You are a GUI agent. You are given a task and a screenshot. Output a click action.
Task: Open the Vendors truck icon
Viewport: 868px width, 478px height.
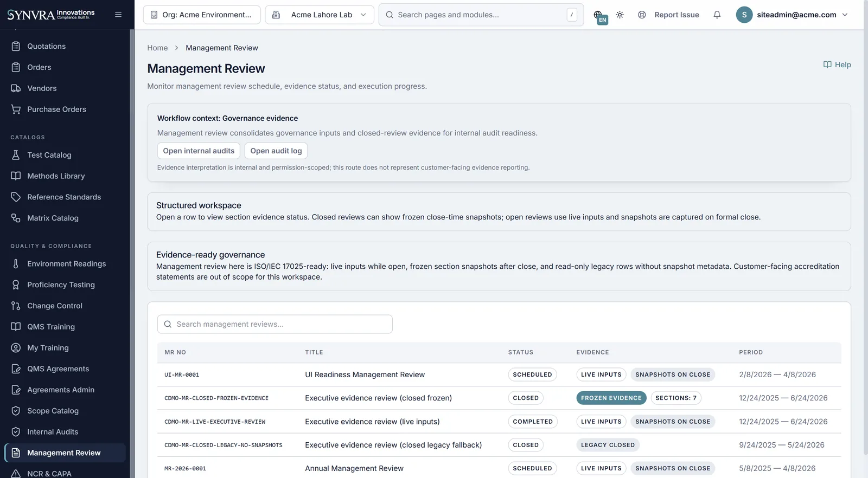[x=16, y=88]
